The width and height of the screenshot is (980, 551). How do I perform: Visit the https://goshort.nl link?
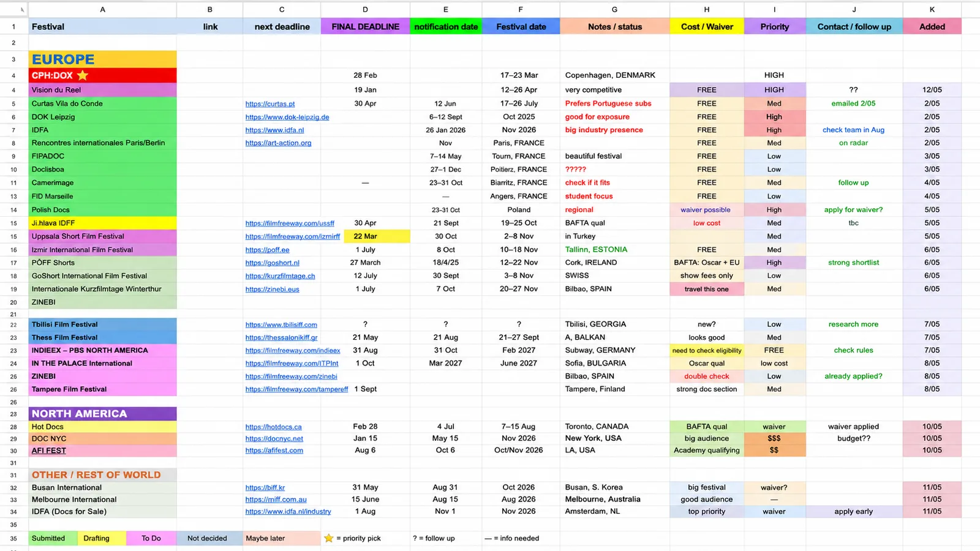tap(272, 263)
